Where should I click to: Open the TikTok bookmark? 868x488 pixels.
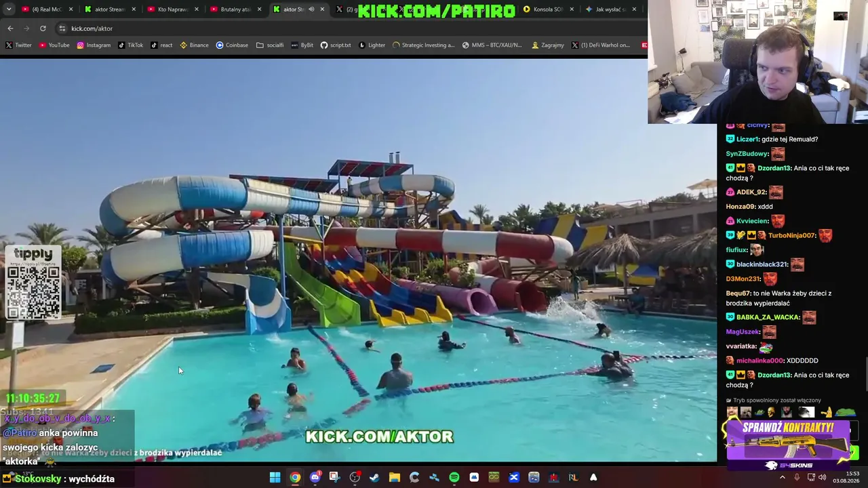tap(131, 45)
